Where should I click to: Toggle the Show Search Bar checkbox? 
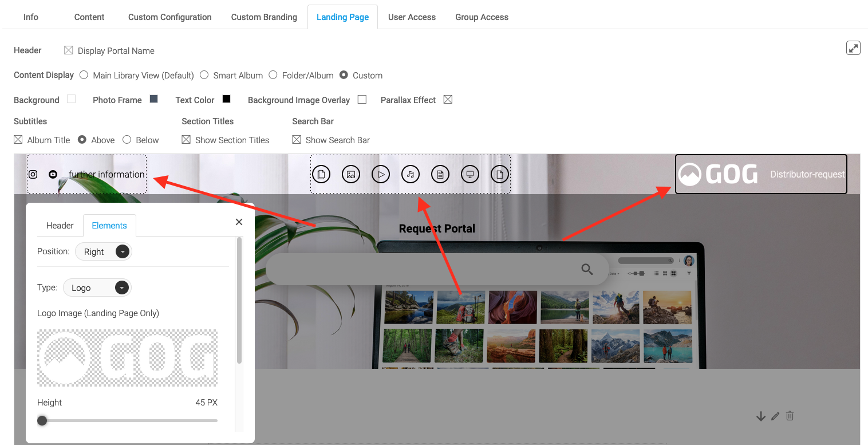pyautogui.click(x=297, y=140)
